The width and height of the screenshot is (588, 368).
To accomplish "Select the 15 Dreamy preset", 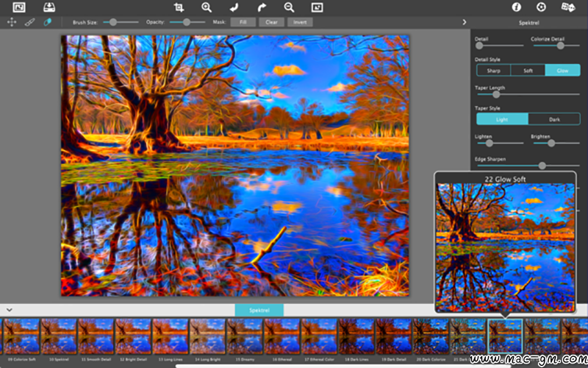I will (x=245, y=336).
